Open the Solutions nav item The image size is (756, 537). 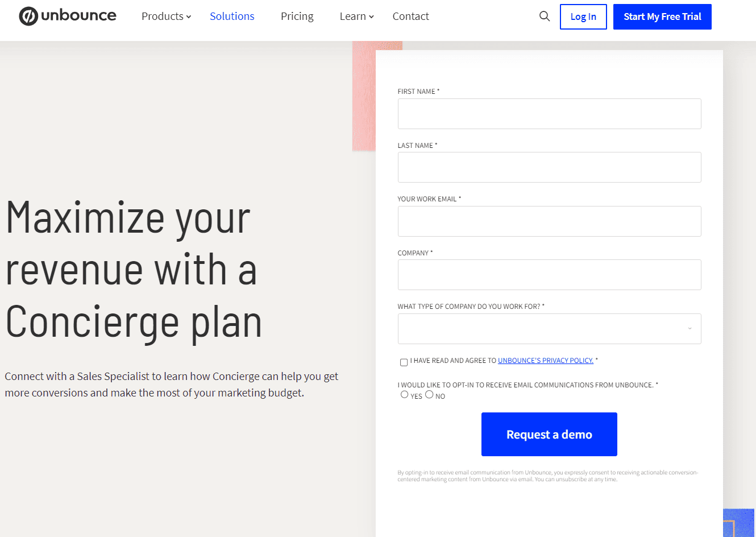[232, 16]
